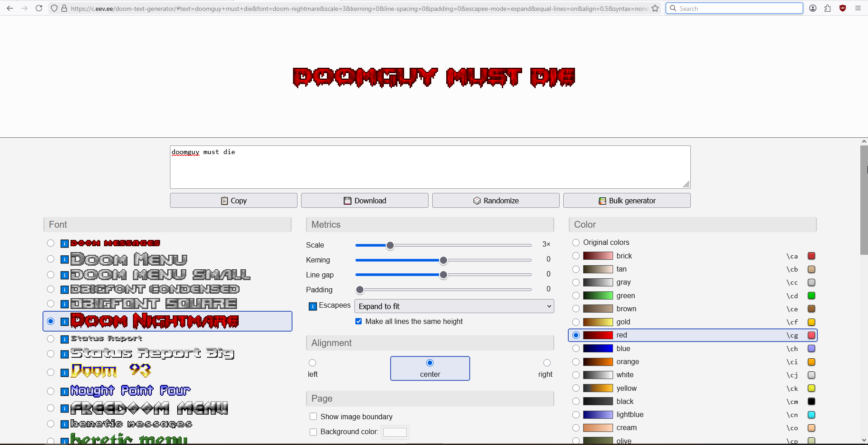
Task: Click the Escapees info icon
Action: pyautogui.click(x=313, y=306)
